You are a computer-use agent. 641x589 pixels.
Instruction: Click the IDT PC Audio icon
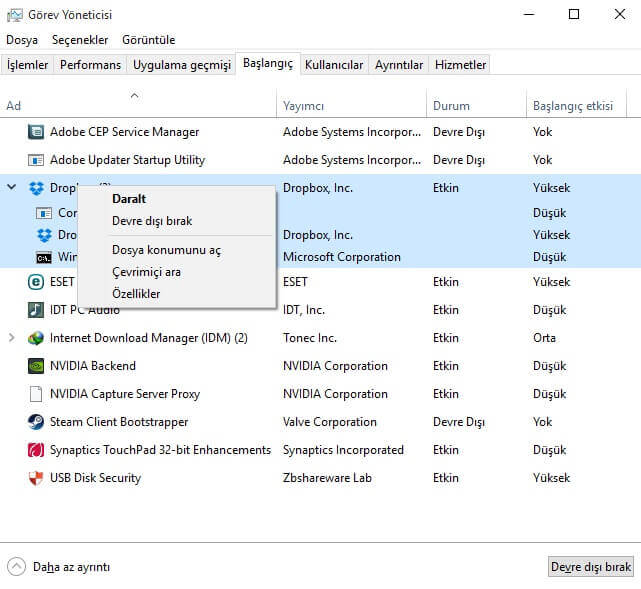coord(36,310)
